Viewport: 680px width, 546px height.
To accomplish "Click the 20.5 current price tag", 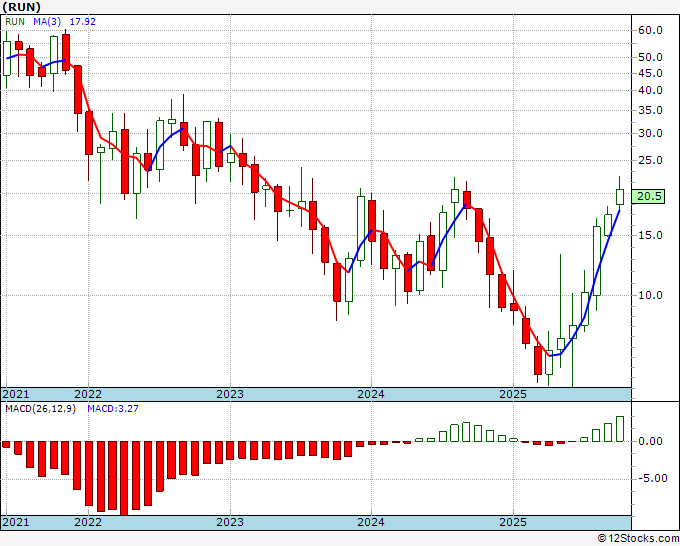I will [649, 196].
